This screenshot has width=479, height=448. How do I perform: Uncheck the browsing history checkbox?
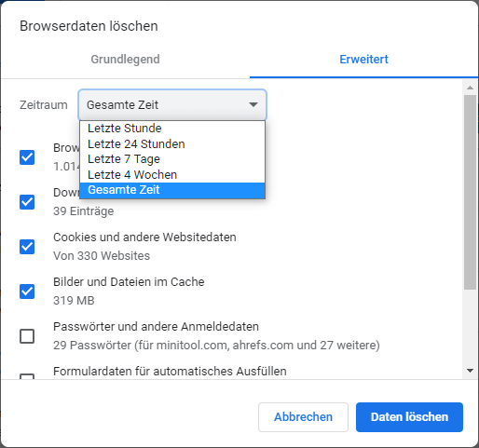point(27,157)
